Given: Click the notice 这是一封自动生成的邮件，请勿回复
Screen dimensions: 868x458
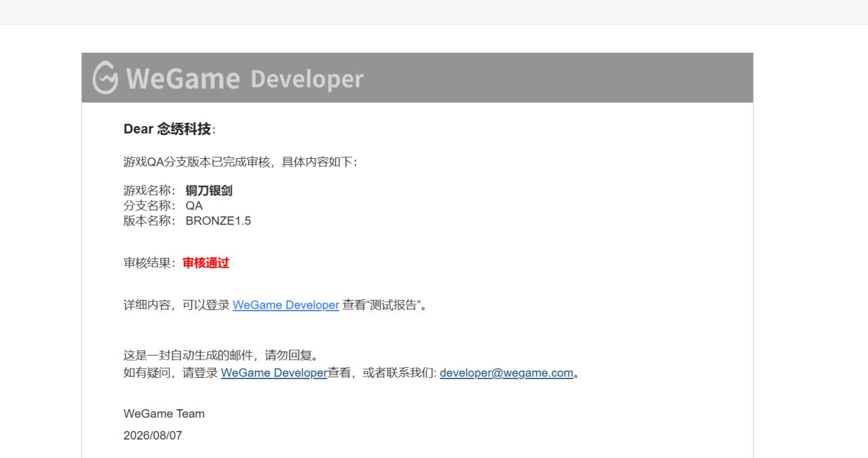Looking at the screenshot, I should click(x=220, y=355).
